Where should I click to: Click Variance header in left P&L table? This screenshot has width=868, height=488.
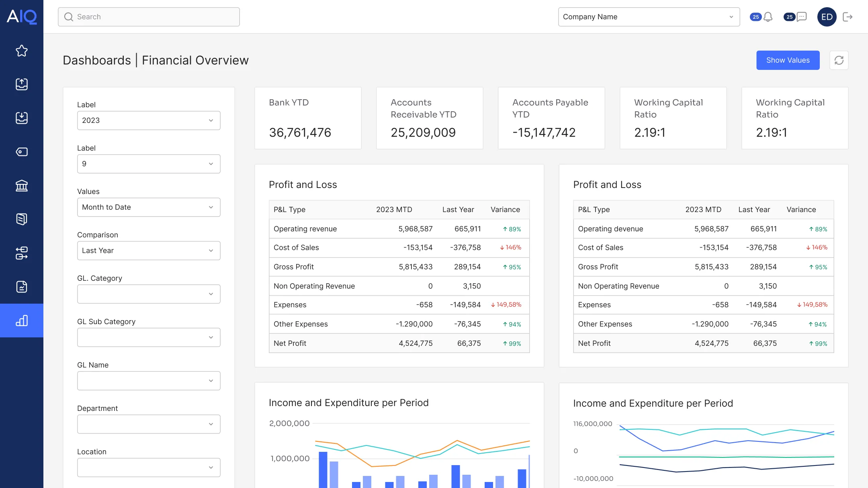pos(505,210)
